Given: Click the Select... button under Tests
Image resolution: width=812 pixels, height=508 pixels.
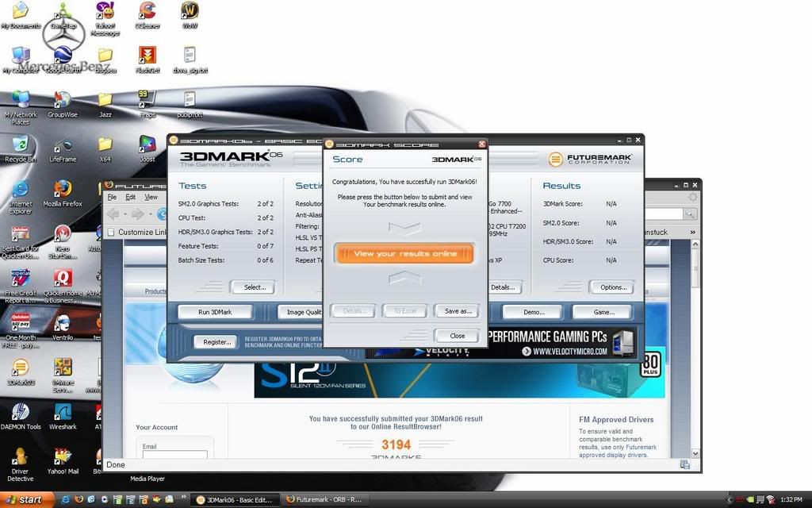Looking at the screenshot, I should pos(255,287).
